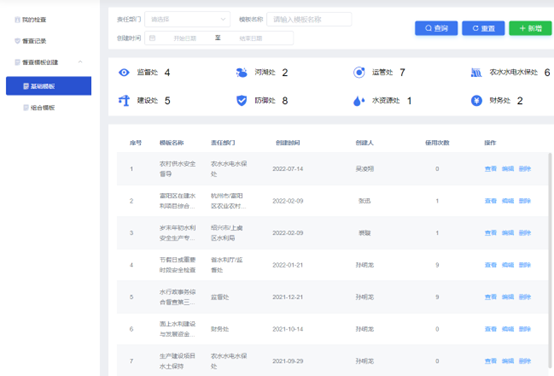Screen dimensions: 554x376
Task: Click template name 生产建设项目水土保持
Action: 177,361
